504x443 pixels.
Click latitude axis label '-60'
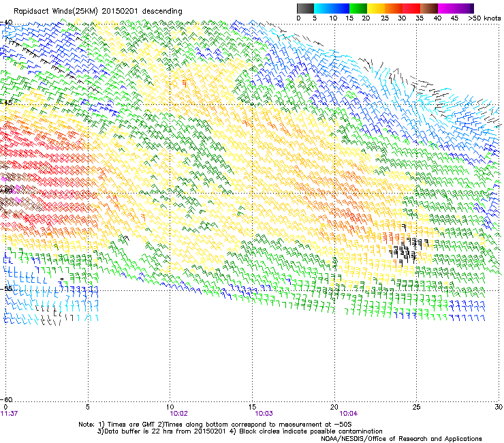tap(6, 399)
